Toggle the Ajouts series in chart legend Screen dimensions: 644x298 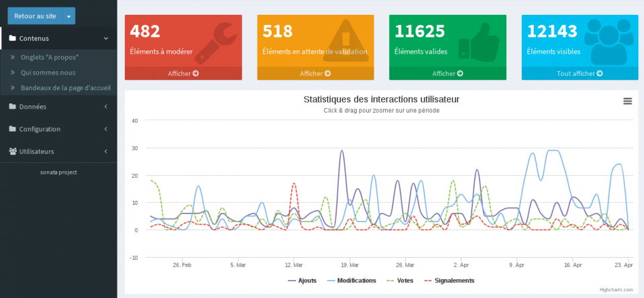(x=302, y=281)
